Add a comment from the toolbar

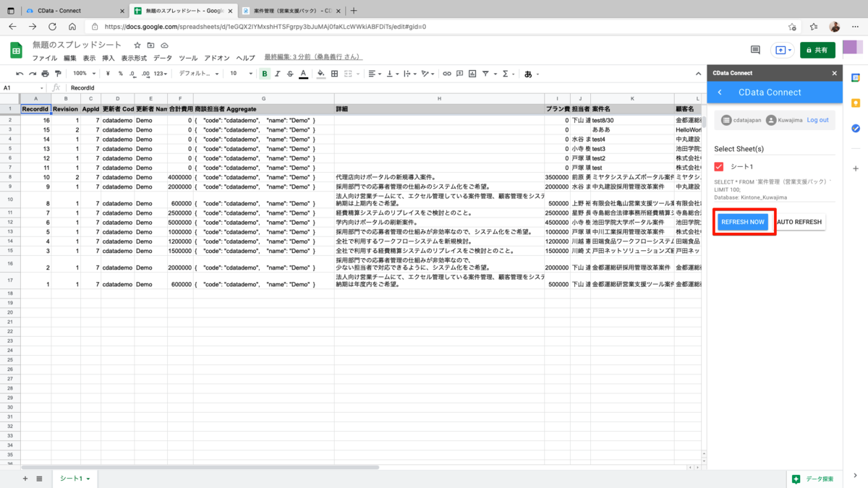pyautogui.click(x=460, y=74)
